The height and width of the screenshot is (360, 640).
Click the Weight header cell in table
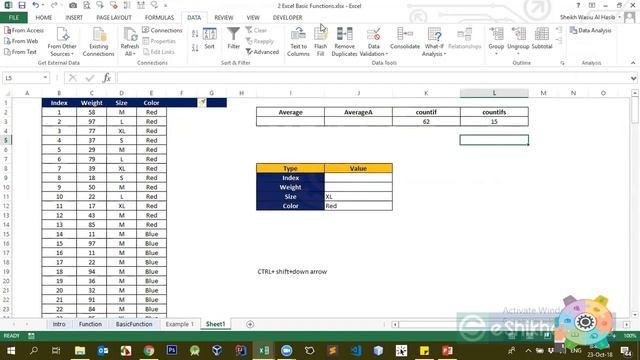91,103
